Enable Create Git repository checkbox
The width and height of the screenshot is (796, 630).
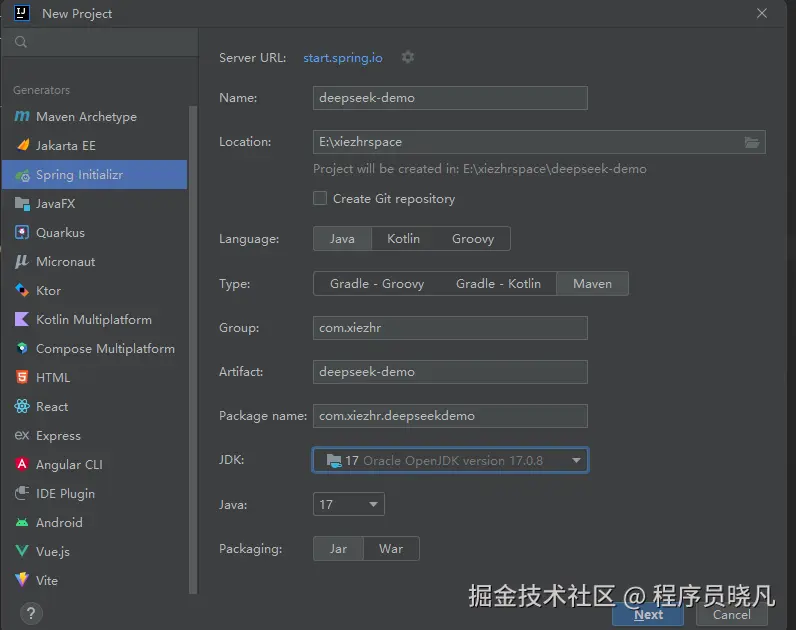[320, 198]
